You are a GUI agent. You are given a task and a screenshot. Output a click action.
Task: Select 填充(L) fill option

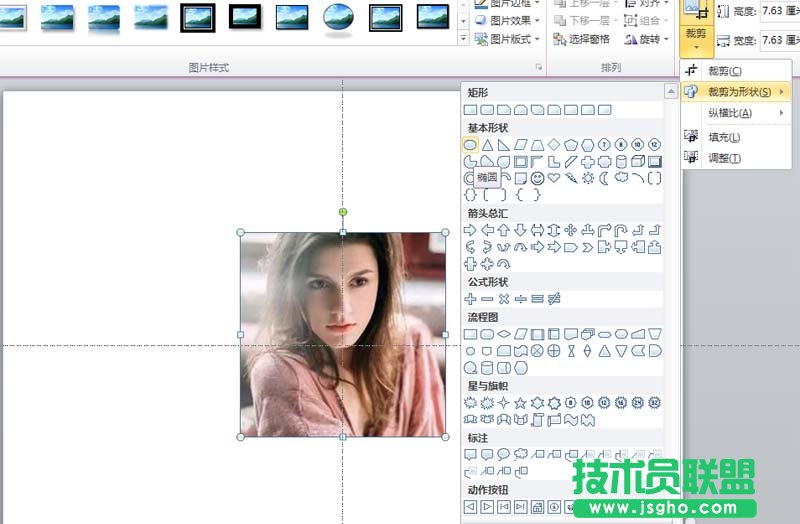click(724, 137)
